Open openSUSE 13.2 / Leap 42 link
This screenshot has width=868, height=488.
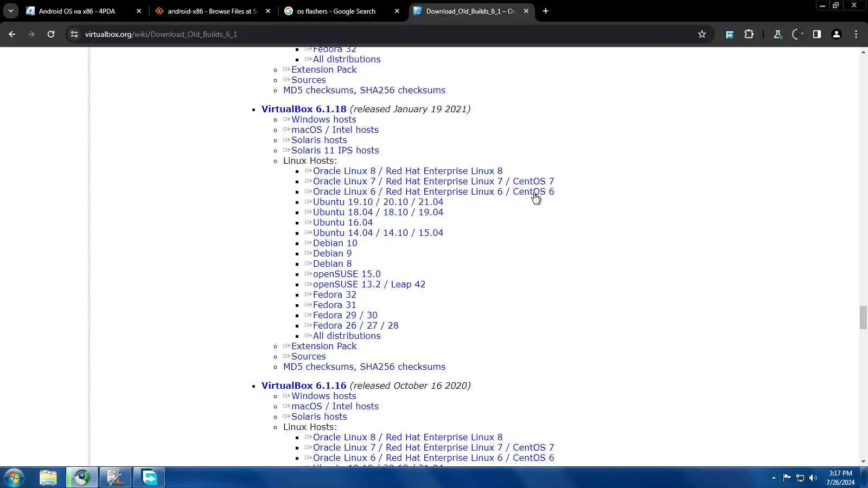[x=369, y=284]
